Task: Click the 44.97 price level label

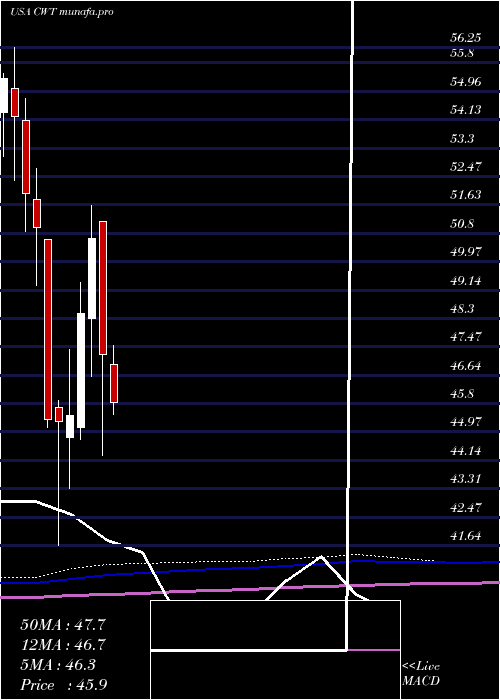Action: click(x=466, y=422)
